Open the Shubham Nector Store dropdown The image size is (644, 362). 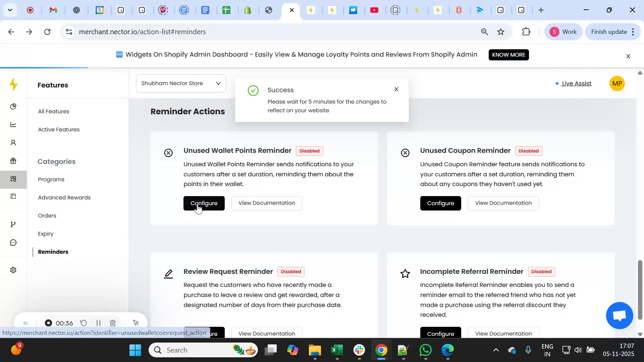click(181, 83)
